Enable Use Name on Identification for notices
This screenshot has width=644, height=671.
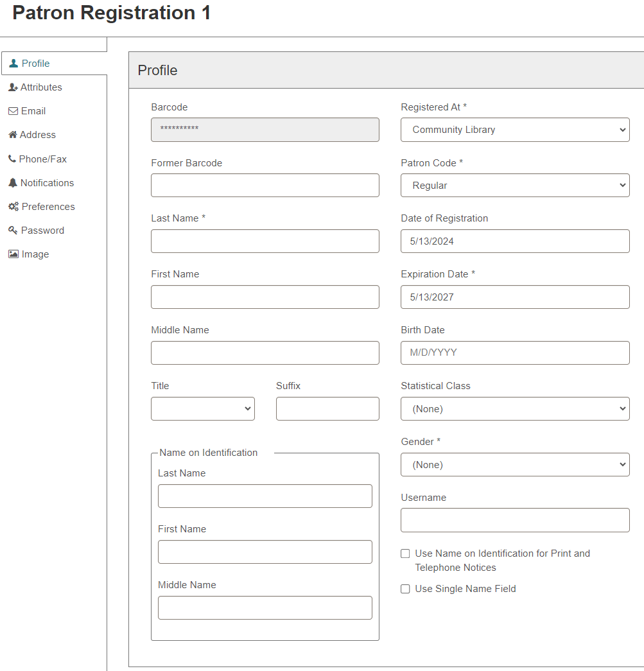click(405, 553)
